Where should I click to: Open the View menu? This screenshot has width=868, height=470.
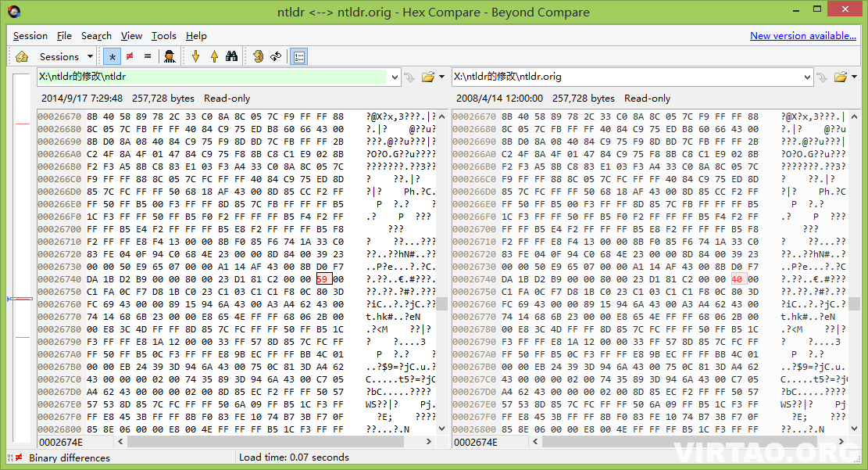[x=131, y=35]
